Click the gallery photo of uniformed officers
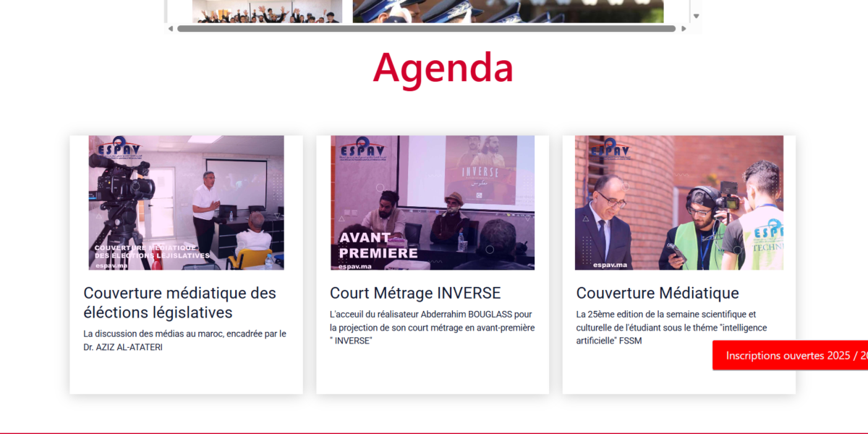 coord(508,12)
